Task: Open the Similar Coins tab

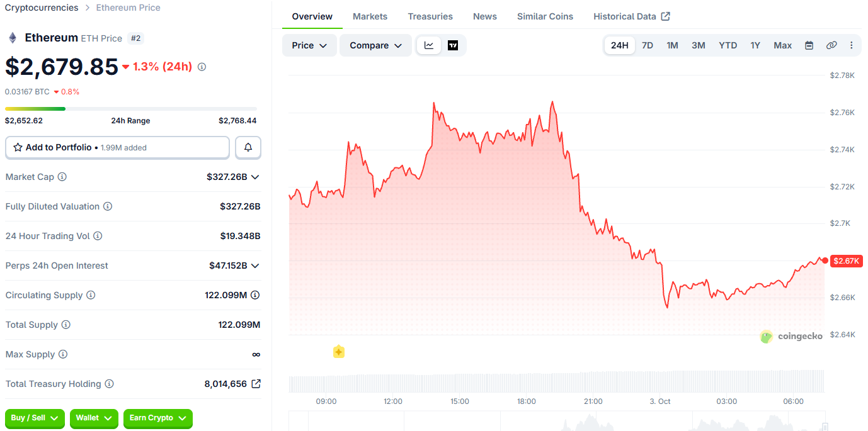Action: (545, 16)
